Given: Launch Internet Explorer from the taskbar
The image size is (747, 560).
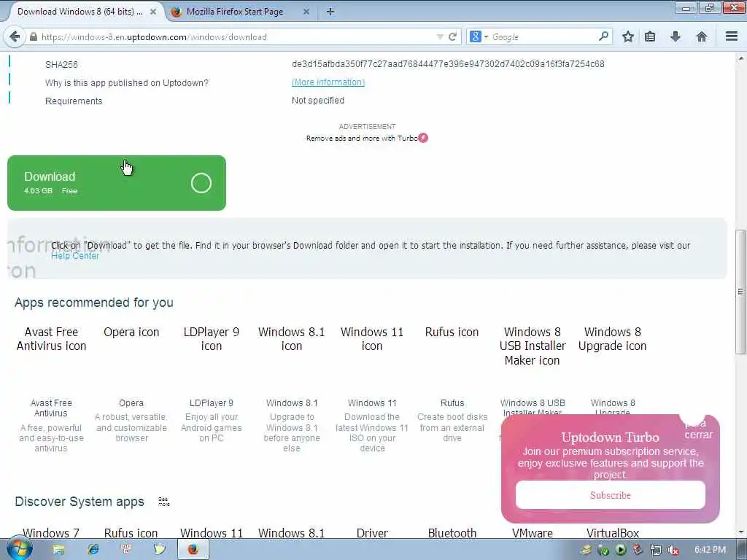Looking at the screenshot, I should (93, 550).
